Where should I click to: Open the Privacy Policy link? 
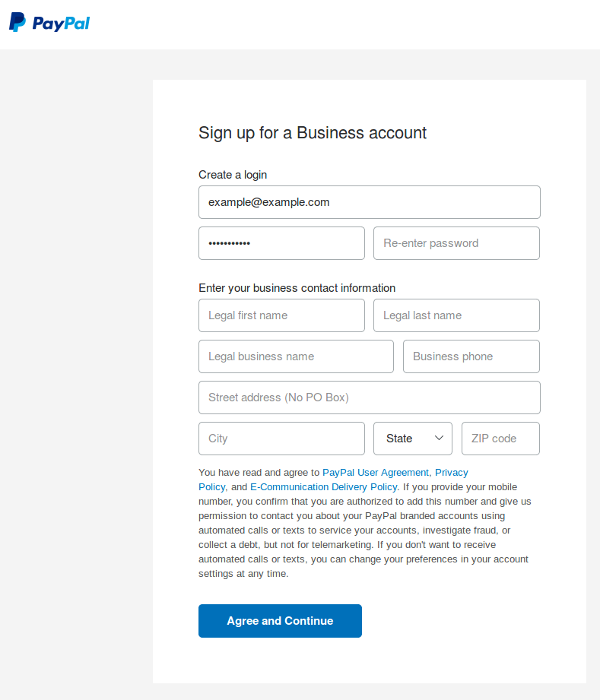(x=451, y=473)
